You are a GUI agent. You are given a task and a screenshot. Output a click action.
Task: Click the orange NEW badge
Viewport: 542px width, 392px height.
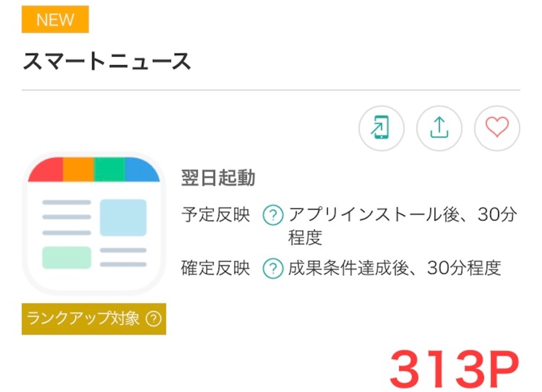55,19
